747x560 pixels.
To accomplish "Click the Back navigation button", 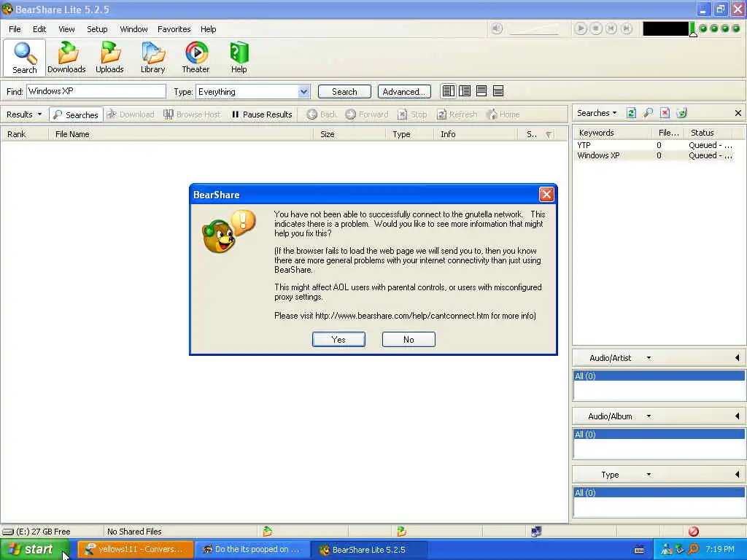I will (322, 114).
